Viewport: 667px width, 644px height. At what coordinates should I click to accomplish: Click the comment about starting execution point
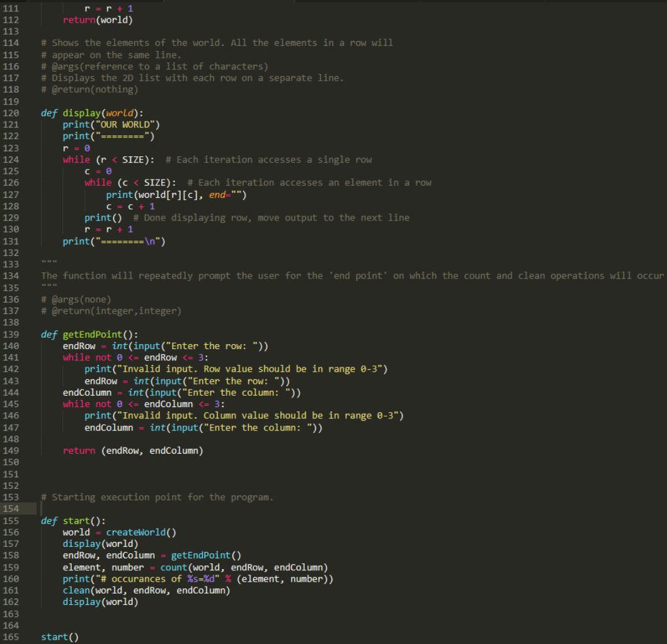point(157,497)
